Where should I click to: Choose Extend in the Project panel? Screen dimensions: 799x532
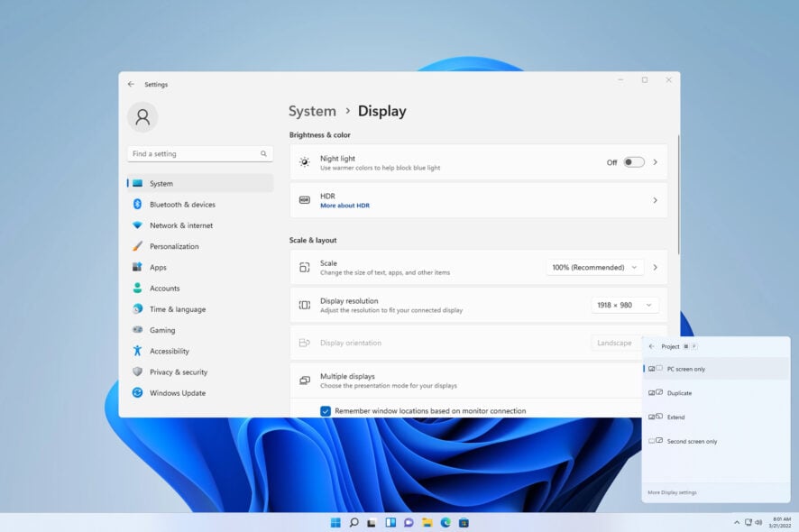716,417
